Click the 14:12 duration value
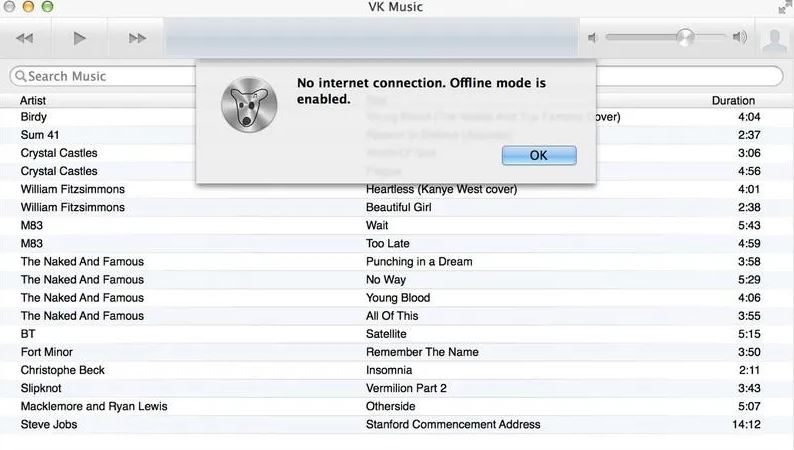 (x=746, y=425)
